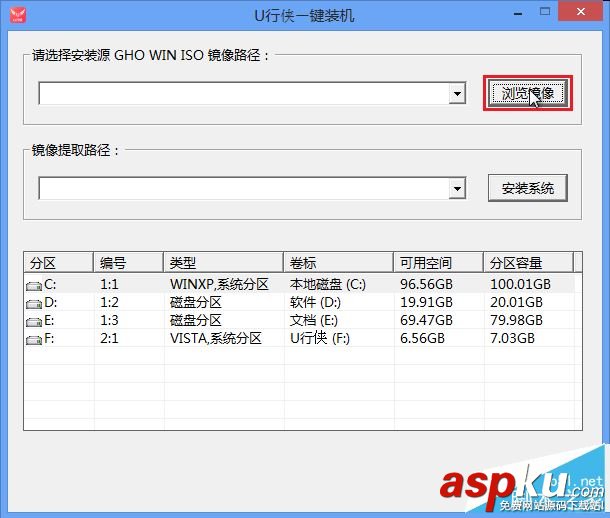610x518 pixels.
Task: Click the U行侠 app logo icon
Action: [18, 15]
